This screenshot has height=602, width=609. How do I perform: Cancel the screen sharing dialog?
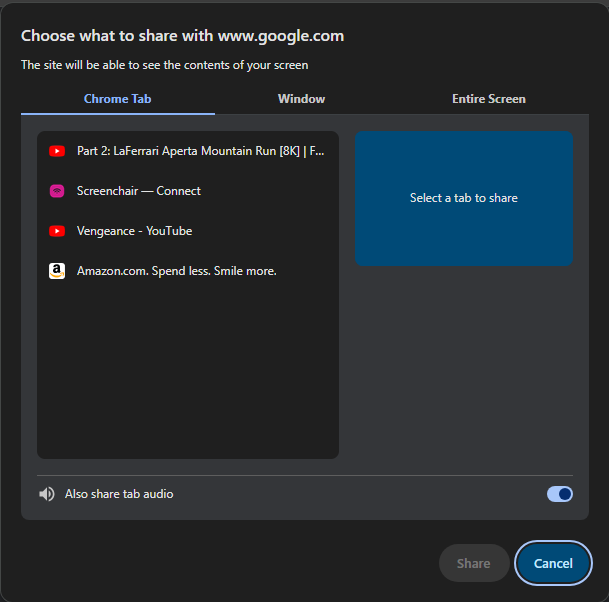[x=553, y=563]
